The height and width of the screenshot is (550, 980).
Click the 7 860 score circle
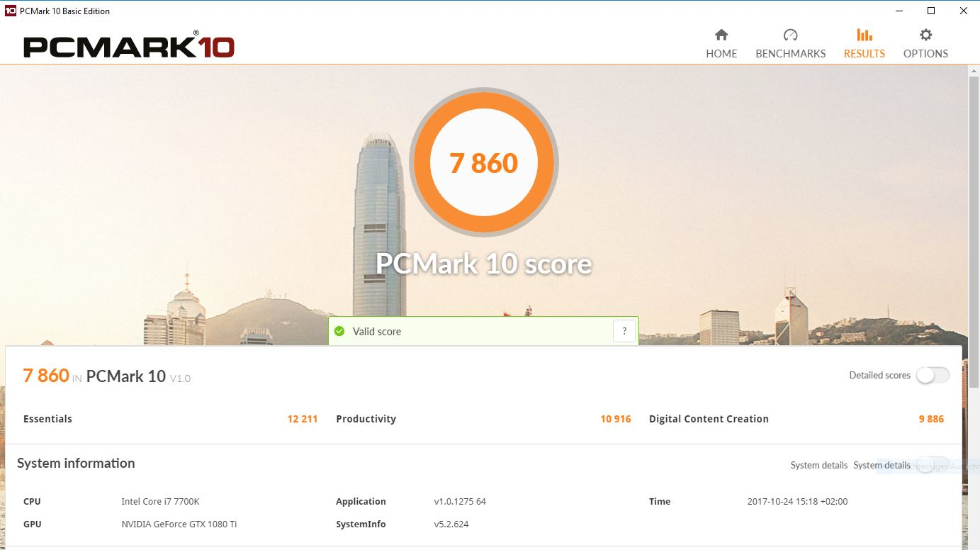pyautogui.click(x=484, y=162)
